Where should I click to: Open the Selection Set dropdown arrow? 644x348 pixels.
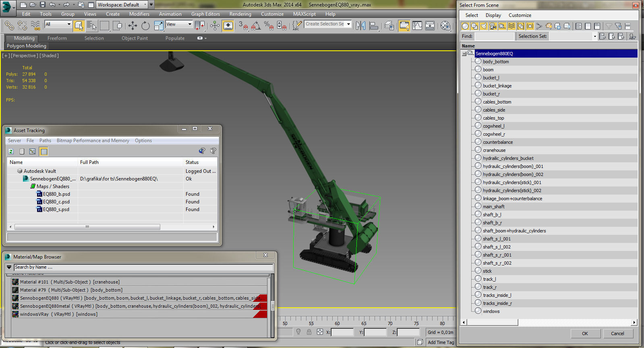[594, 36]
